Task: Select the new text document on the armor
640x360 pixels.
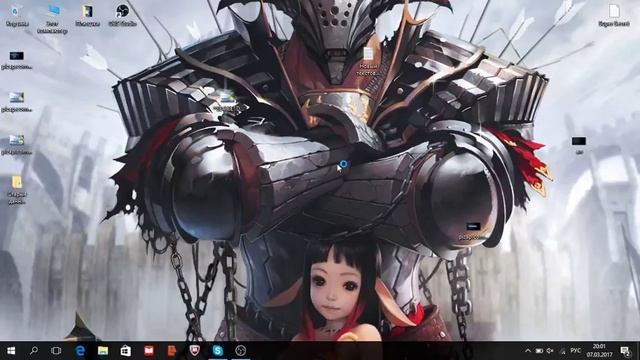Action: 368,61
